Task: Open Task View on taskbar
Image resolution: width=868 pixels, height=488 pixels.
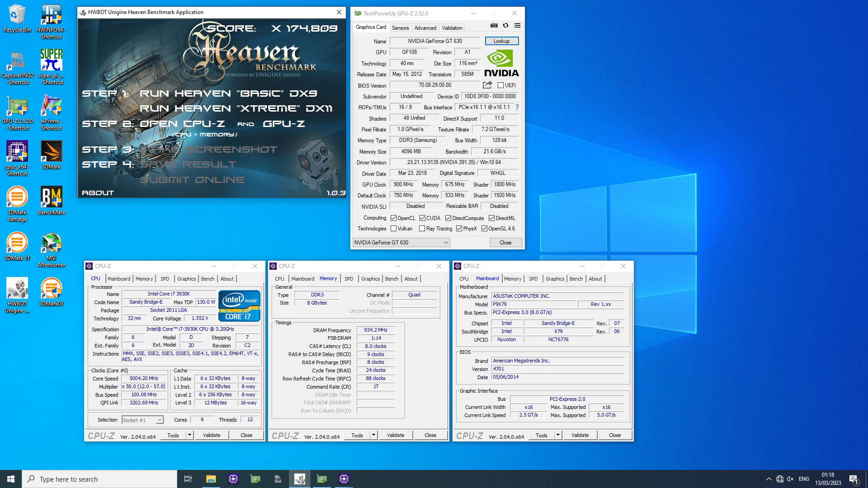Action: pos(188,479)
